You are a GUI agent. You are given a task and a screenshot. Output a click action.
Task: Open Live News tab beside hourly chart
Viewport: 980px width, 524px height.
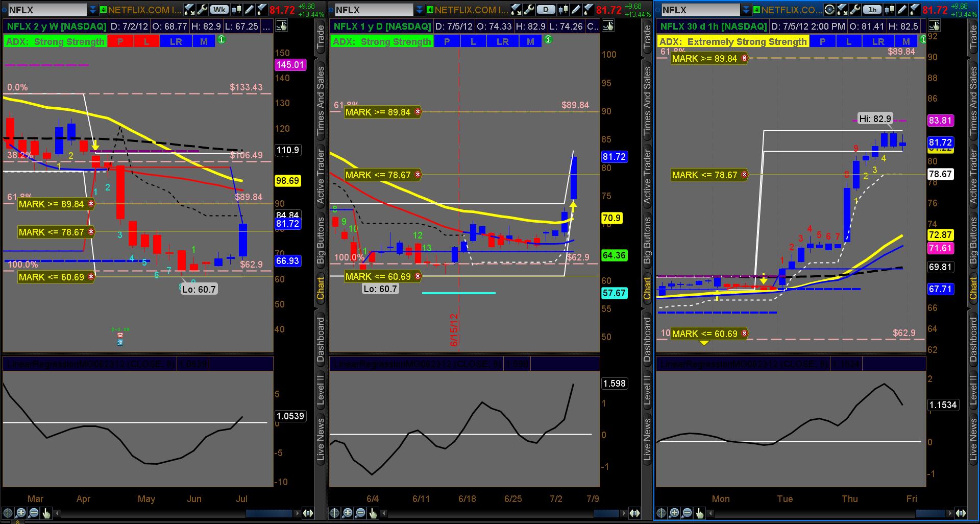974,440
